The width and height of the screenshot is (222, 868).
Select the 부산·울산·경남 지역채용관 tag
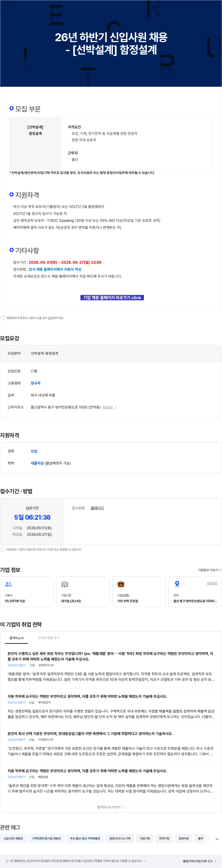coord(85,838)
